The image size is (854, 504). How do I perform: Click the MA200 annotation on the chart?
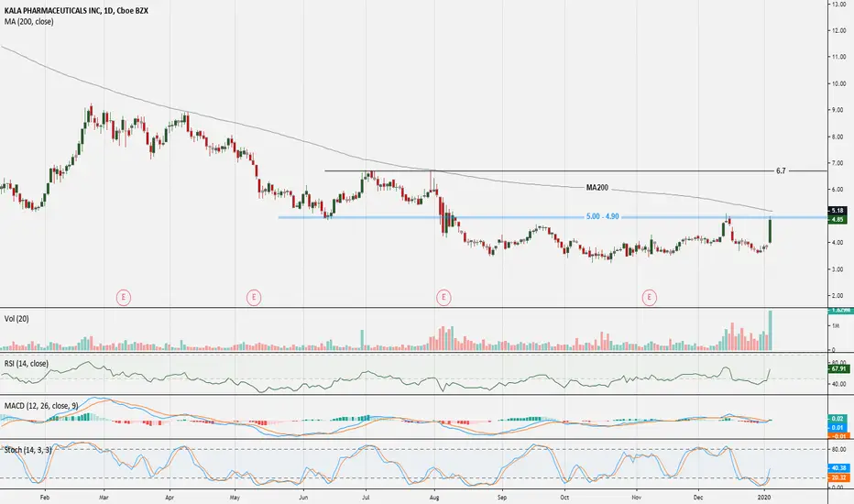(x=597, y=188)
